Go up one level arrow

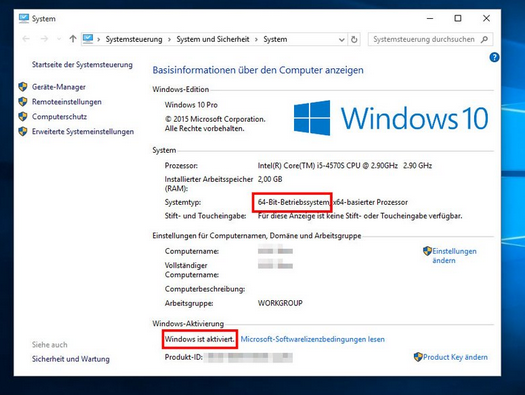pos(73,39)
